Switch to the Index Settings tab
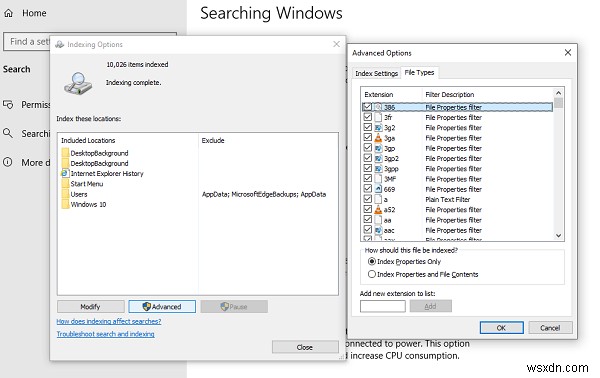 [376, 73]
